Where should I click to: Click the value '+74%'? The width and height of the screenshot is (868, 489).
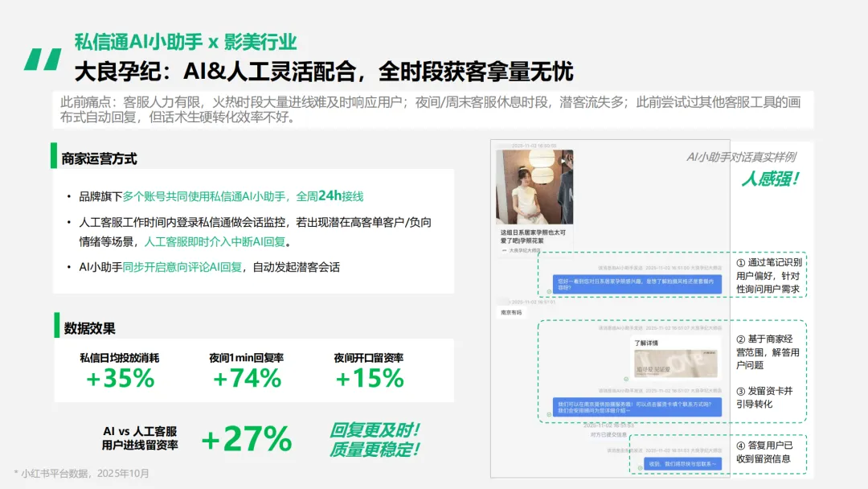point(247,379)
